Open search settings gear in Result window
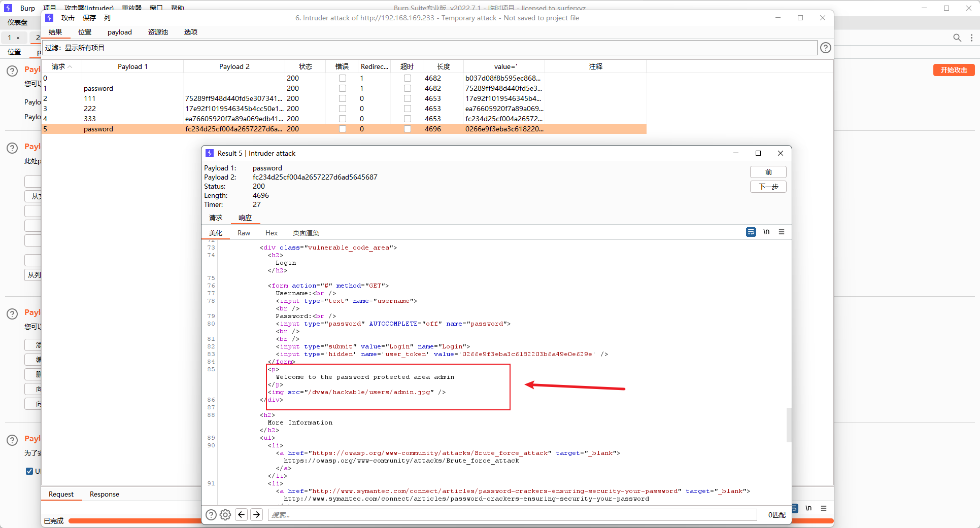Viewport: 980px width, 528px height. pos(225,515)
